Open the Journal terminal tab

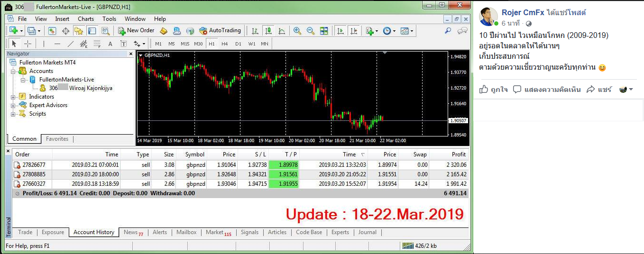pyautogui.click(x=367, y=232)
